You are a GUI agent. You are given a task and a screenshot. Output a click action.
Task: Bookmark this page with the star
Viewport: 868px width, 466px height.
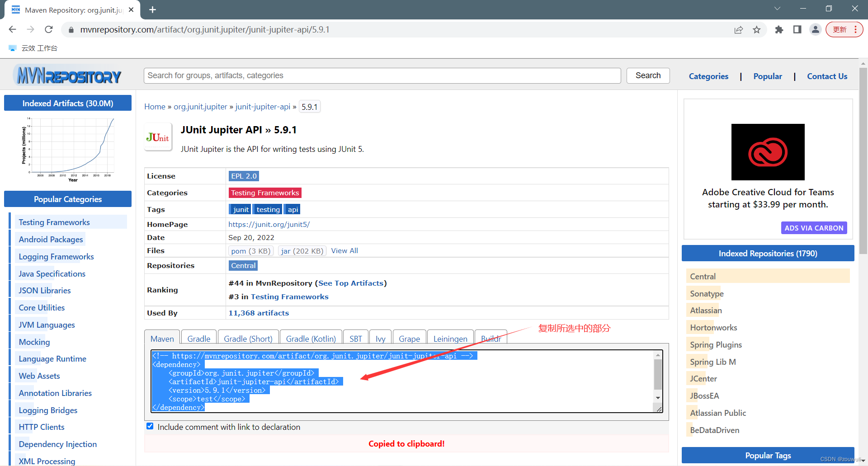coord(757,29)
